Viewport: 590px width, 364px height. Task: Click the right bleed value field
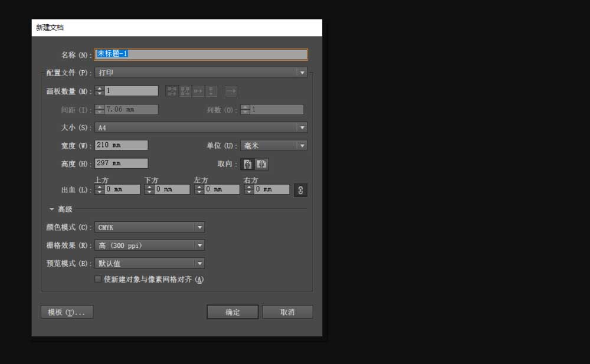[271, 189]
